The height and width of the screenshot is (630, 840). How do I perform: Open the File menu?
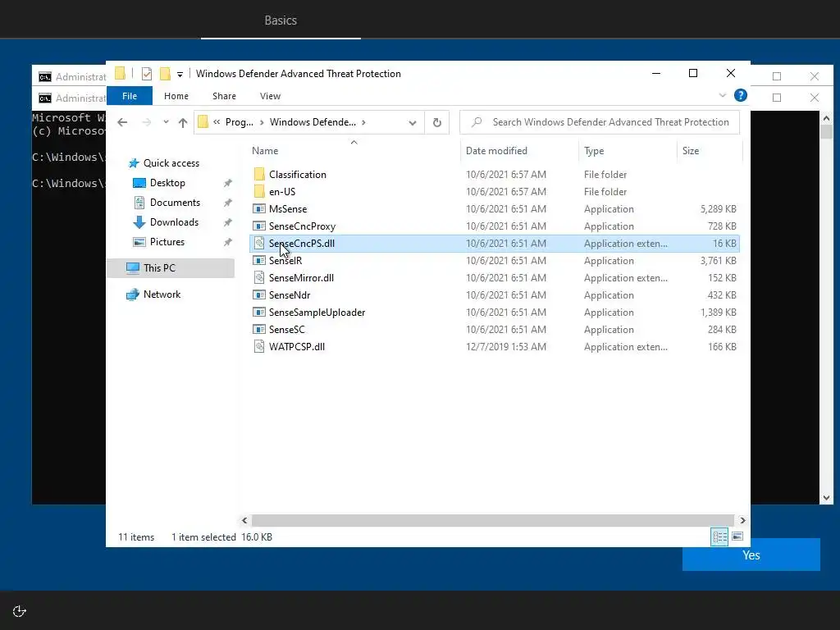130,96
